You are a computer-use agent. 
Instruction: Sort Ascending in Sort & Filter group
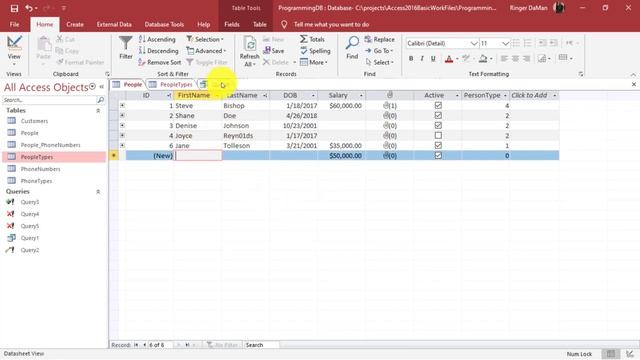[x=157, y=39]
